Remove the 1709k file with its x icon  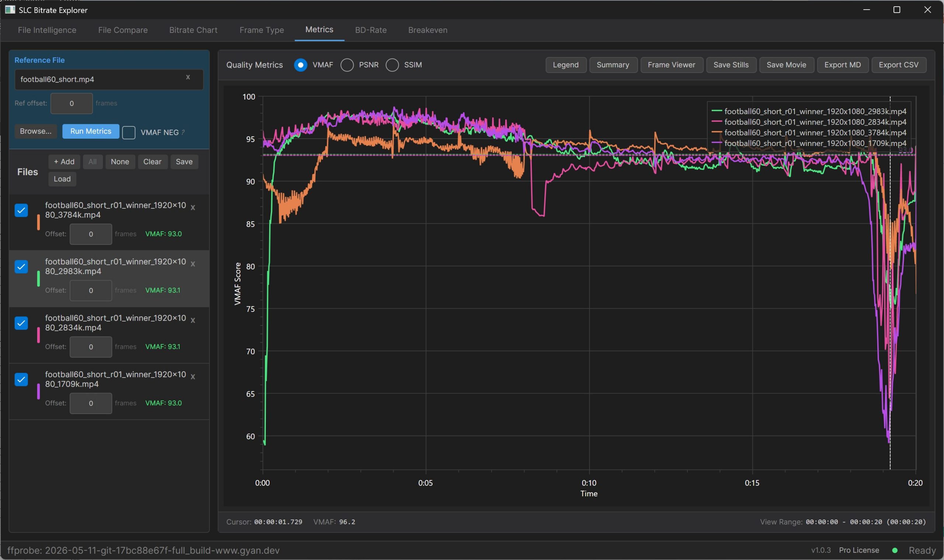point(193,377)
